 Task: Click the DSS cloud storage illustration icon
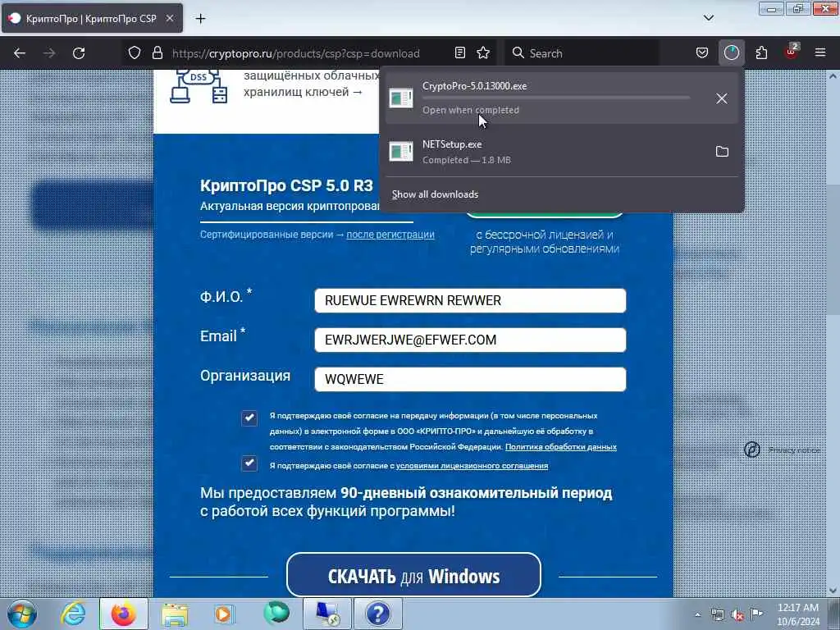point(199,87)
